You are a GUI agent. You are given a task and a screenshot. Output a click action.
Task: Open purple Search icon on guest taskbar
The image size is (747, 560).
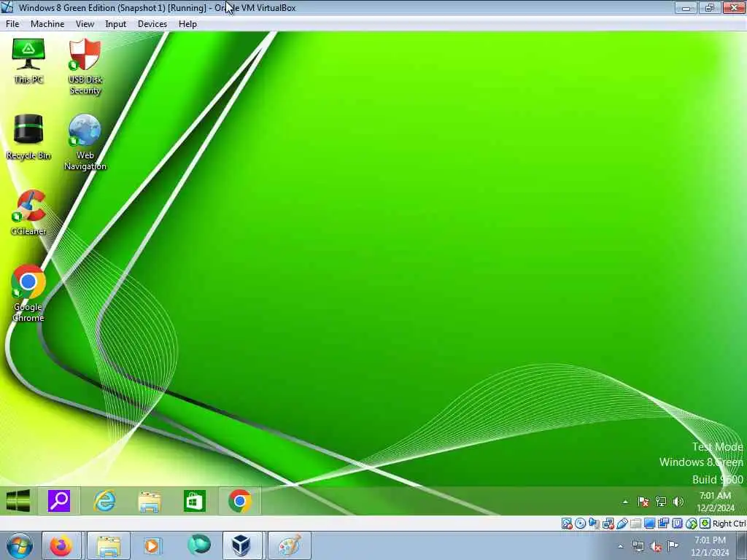point(59,501)
